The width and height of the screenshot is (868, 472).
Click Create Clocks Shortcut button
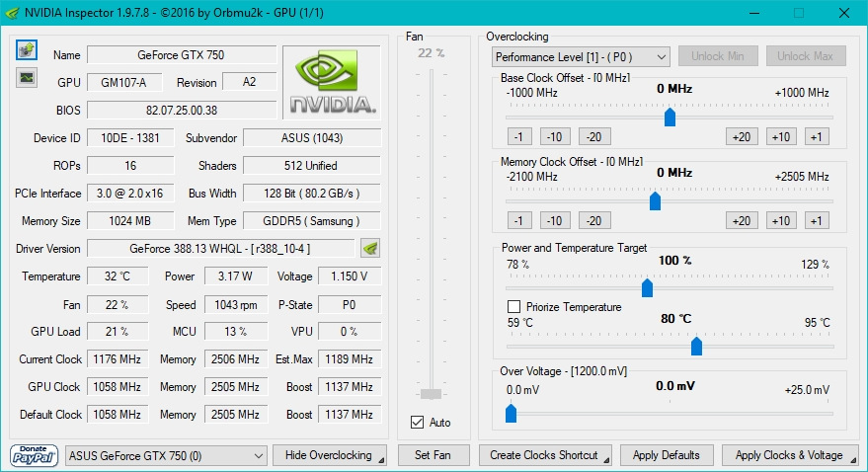pyautogui.click(x=545, y=455)
